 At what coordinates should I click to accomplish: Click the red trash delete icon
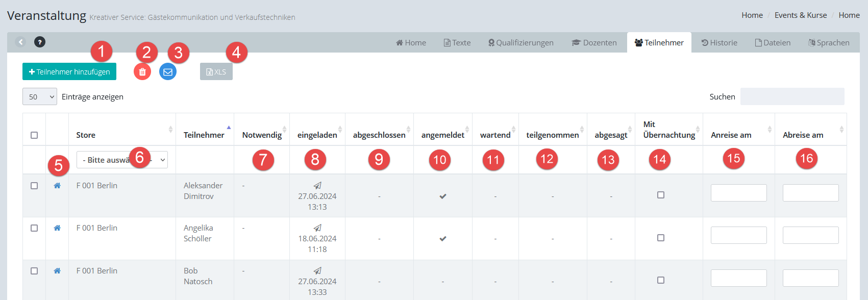(142, 72)
